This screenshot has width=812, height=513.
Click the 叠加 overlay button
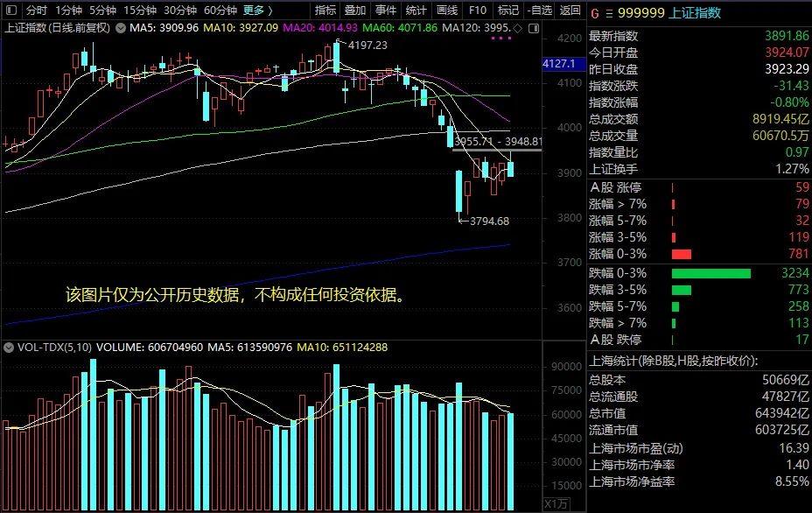click(355, 10)
